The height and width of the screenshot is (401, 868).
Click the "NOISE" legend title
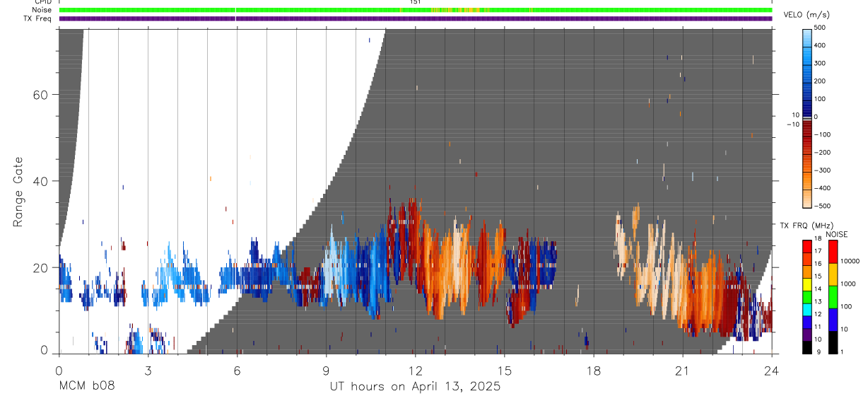coord(837,235)
